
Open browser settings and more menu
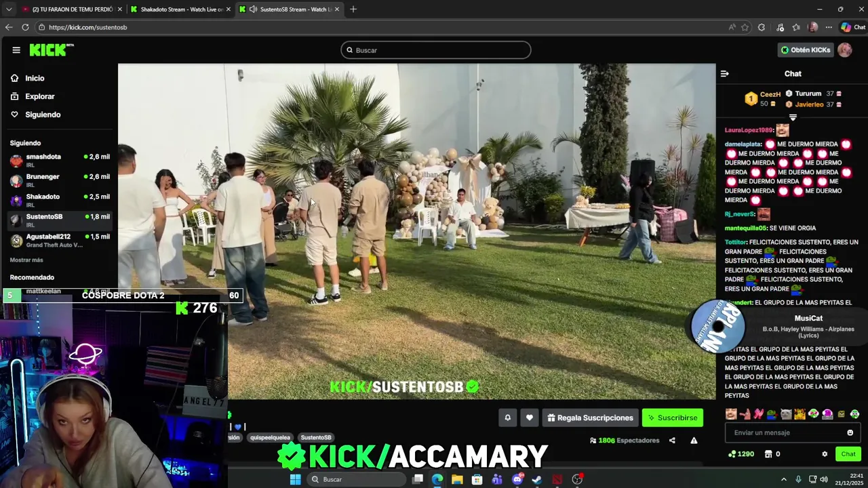click(829, 27)
